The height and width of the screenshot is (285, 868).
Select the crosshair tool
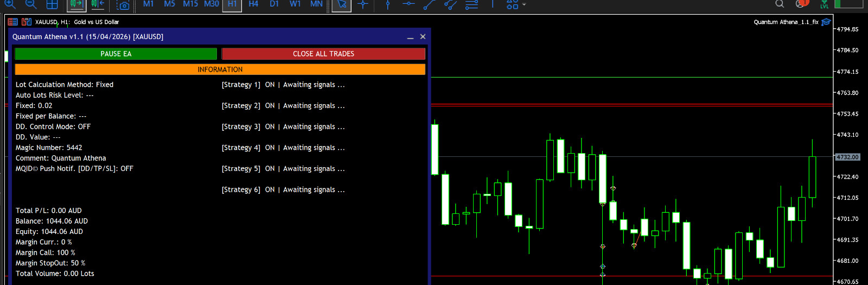tap(363, 4)
